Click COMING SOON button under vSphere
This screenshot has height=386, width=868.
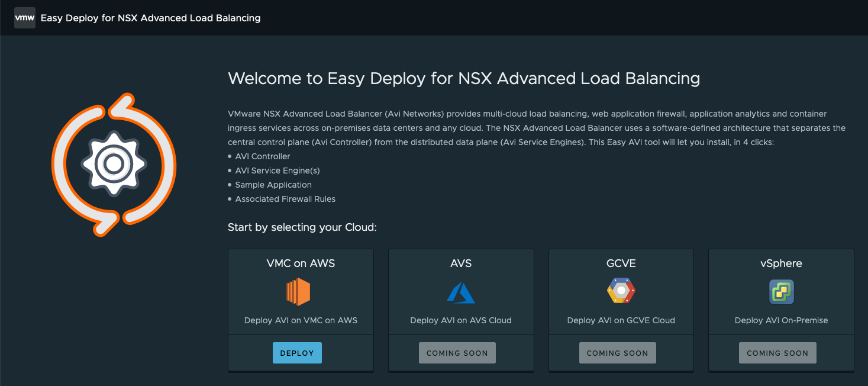tap(777, 353)
